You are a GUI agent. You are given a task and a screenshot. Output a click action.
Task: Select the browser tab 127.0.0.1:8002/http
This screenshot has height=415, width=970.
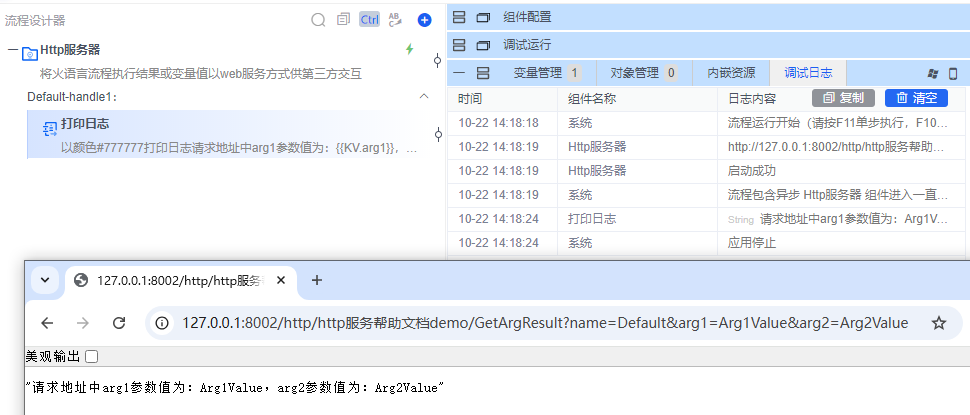click(x=181, y=281)
